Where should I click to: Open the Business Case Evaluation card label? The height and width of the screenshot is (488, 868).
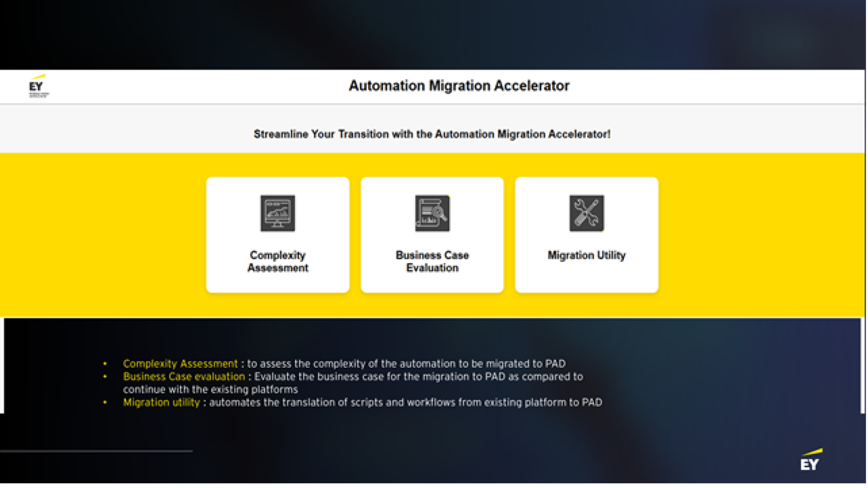click(x=432, y=262)
